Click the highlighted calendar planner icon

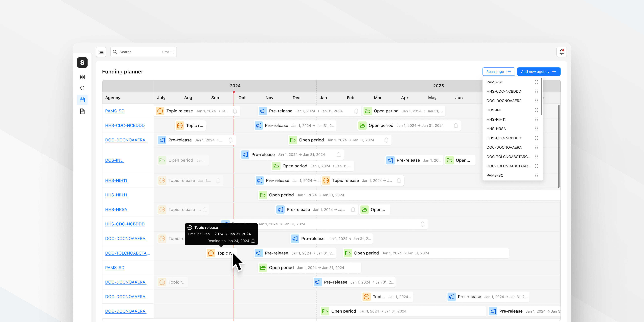(x=82, y=99)
